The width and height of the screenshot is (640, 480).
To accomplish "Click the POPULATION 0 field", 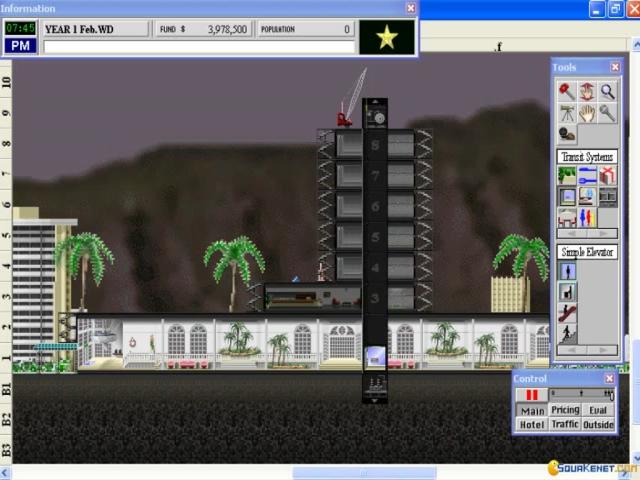I will point(305,29).
